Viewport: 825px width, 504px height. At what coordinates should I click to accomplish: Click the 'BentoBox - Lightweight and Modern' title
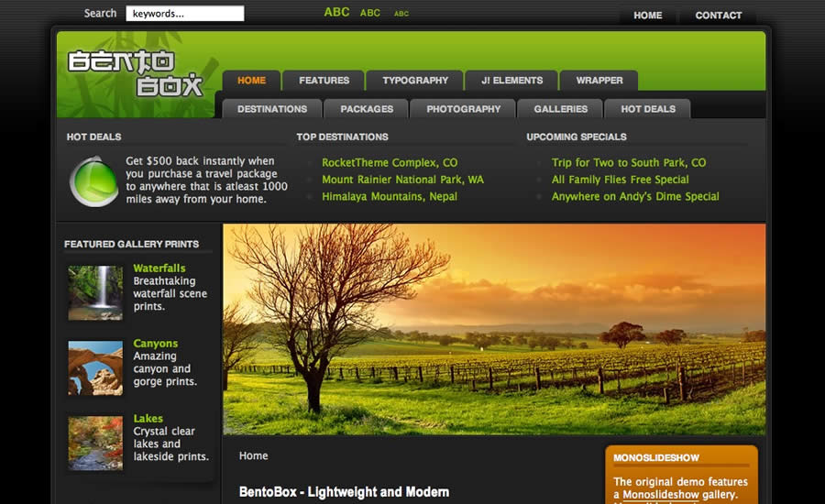click(344, 492)
